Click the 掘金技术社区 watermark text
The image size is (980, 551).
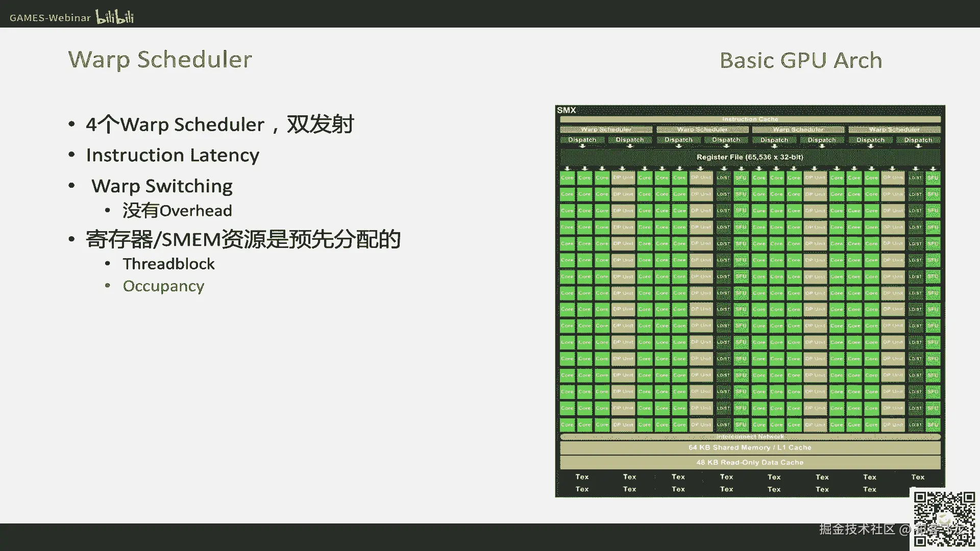(857, 529)
